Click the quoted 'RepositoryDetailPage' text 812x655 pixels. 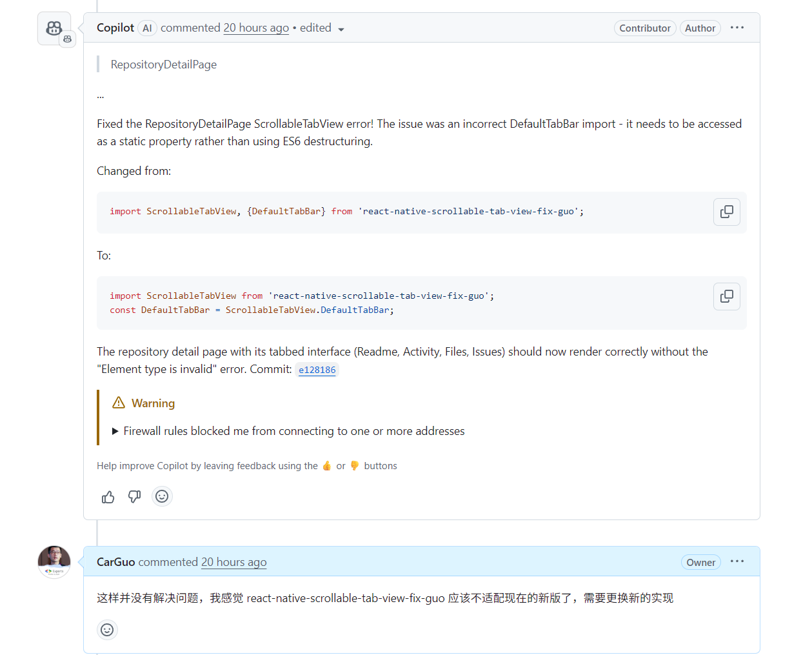point(164,65)
